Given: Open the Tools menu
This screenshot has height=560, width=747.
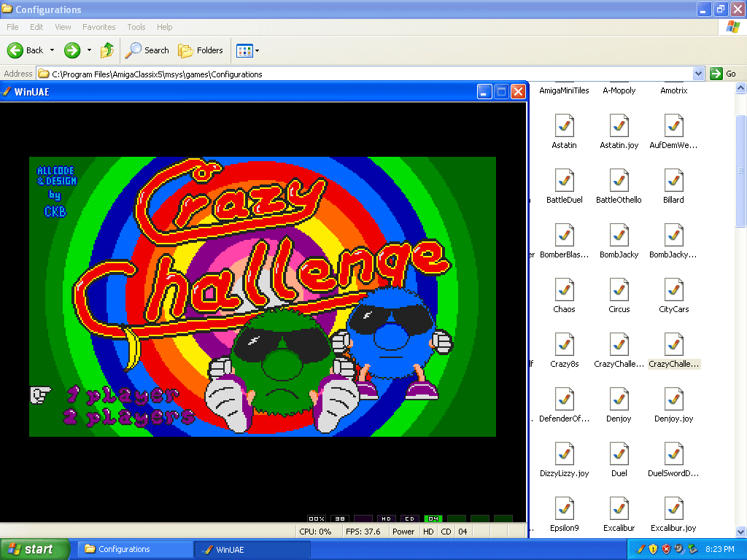Looking at the screenshot, I should 136,27.
